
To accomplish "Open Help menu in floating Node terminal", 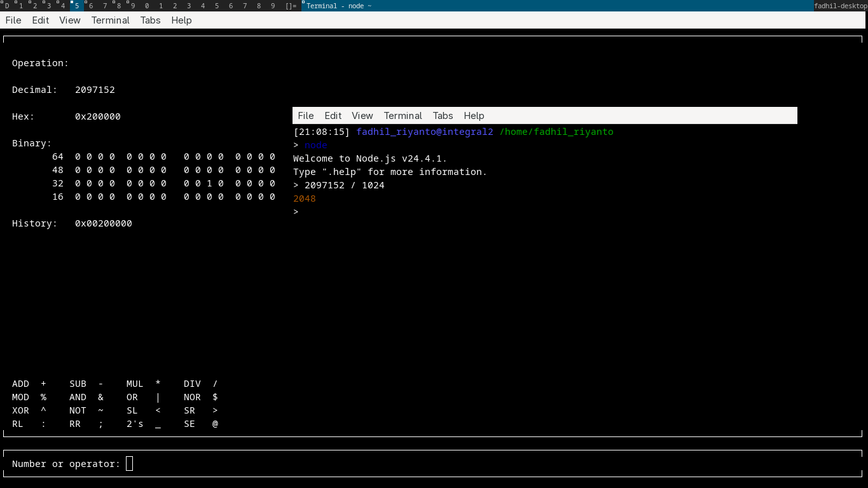I will coord(474,116).
